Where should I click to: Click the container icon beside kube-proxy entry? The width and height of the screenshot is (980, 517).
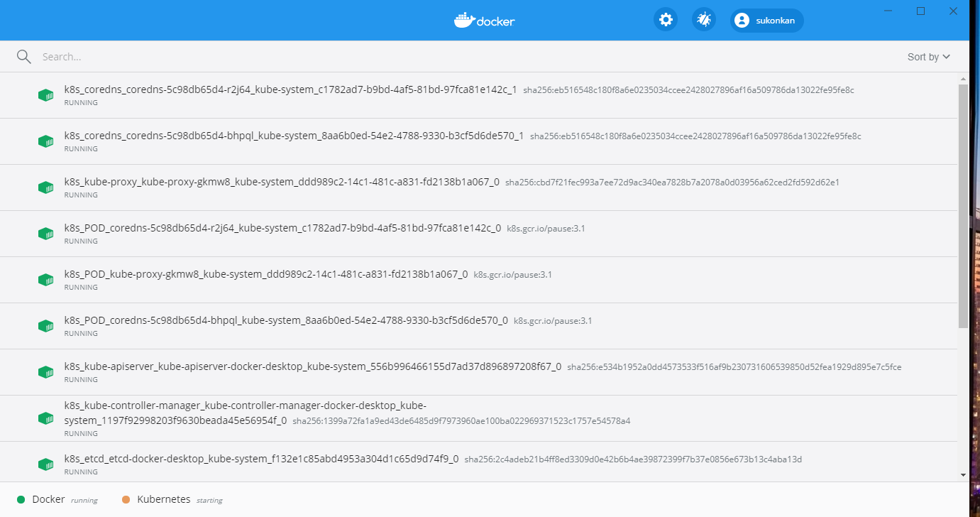pyautogui.click(x=45, y=187)
